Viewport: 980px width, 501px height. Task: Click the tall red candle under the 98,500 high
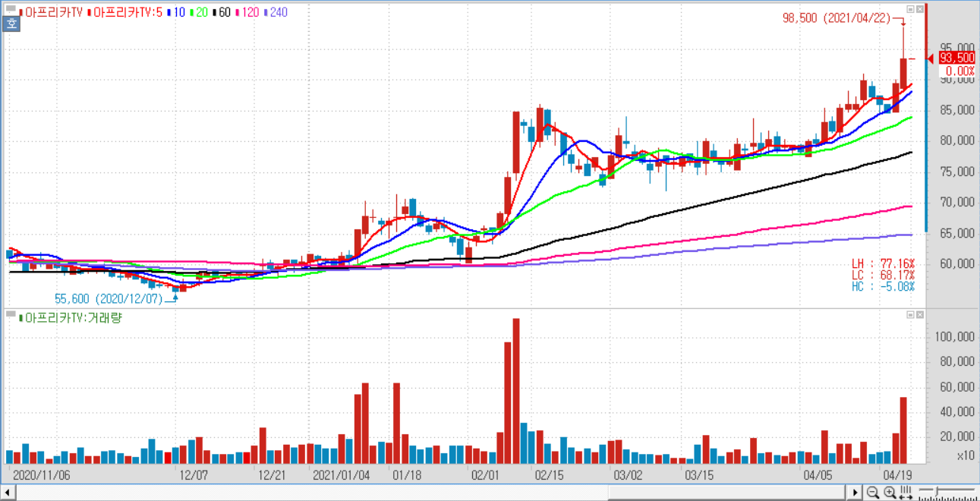click(903, 72)
